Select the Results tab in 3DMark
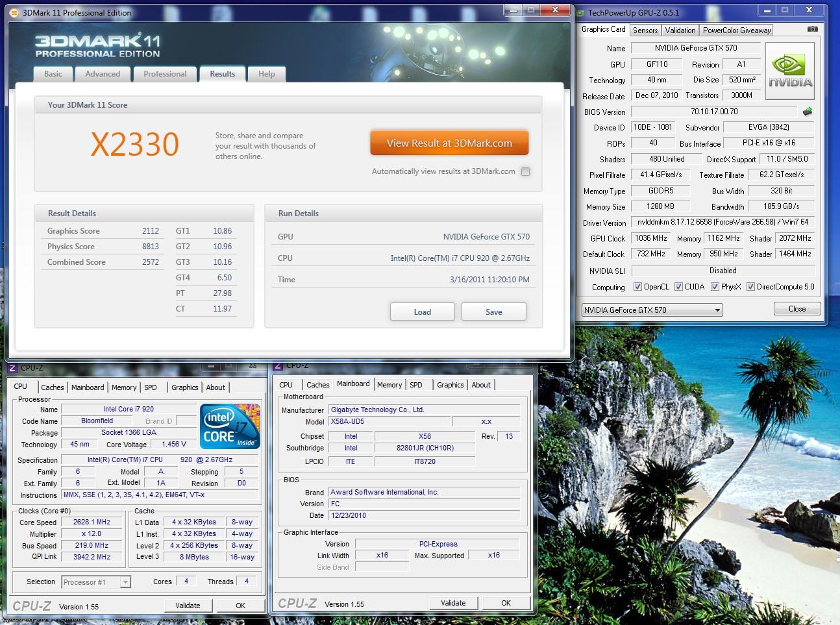 [x=222, y=74]
